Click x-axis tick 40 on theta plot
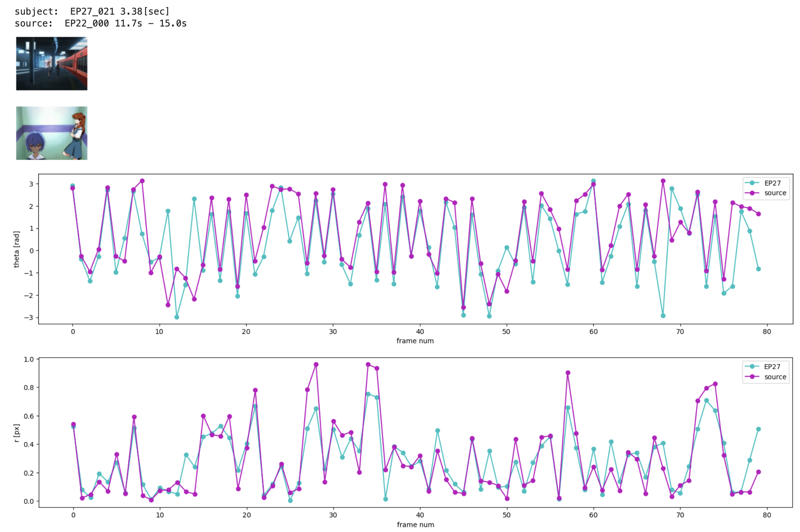 click(420, 332)
